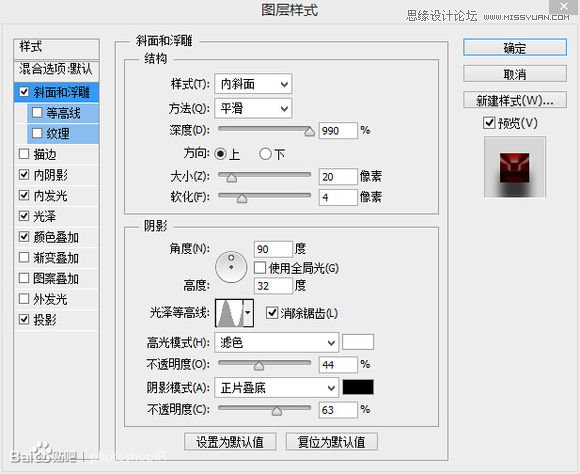The image size is (580, 474).
Task: Enable 使用全局光(G) checkbox
Action: (x=260, y=268)
